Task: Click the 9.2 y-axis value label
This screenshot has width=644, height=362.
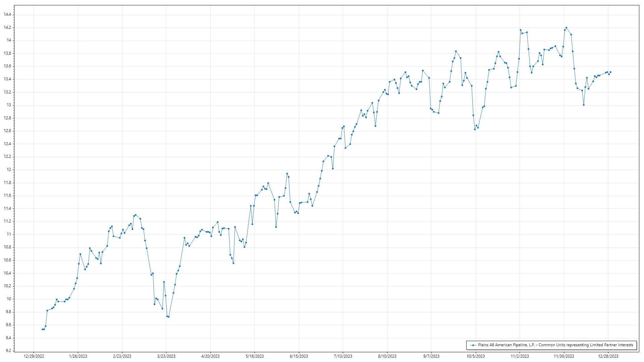Action: click(x=8, y=351)
